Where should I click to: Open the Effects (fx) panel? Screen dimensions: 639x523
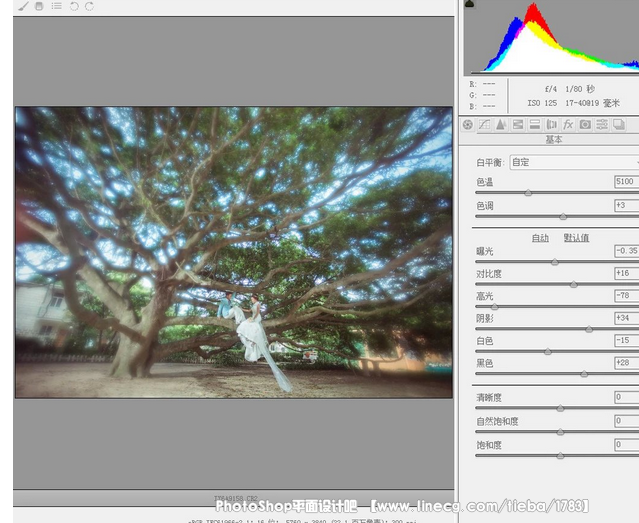tap(568, 125)
